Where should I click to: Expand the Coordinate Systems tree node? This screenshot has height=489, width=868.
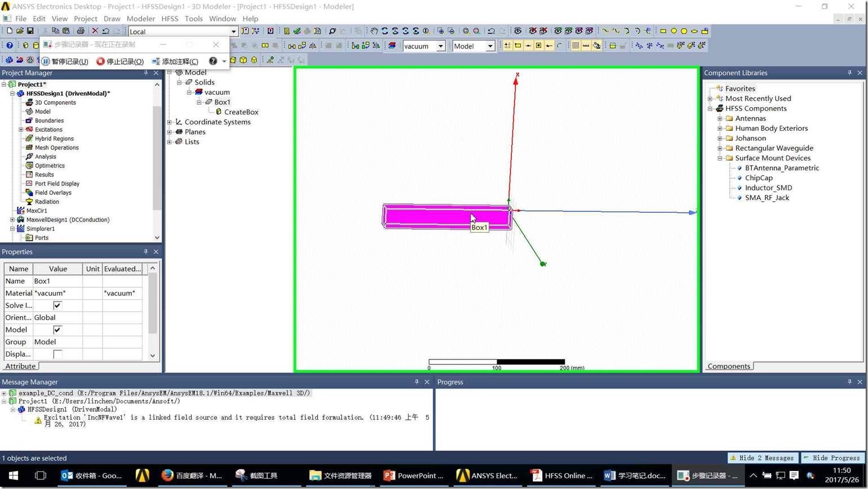click(x=170, y=122)
